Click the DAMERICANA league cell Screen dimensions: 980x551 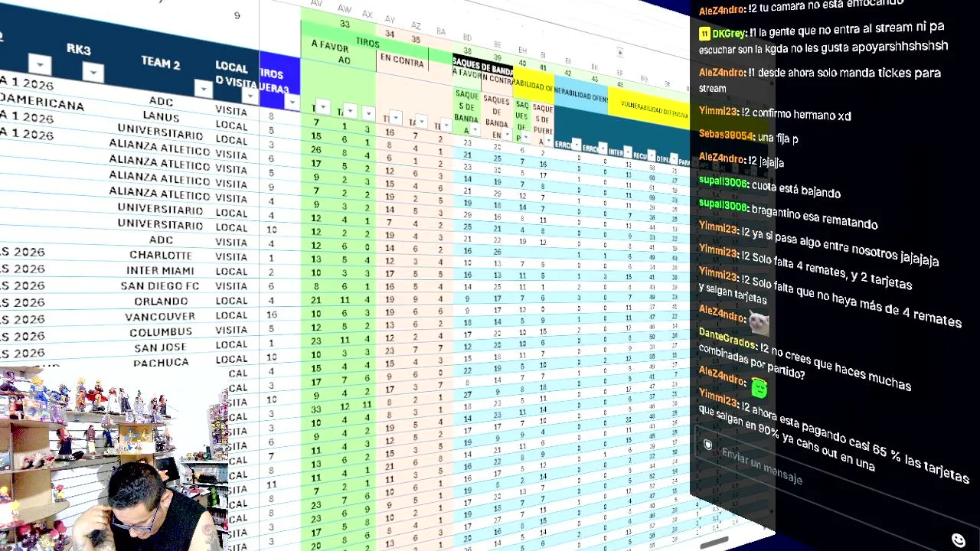pyautogui.click(x=42, y=101)
